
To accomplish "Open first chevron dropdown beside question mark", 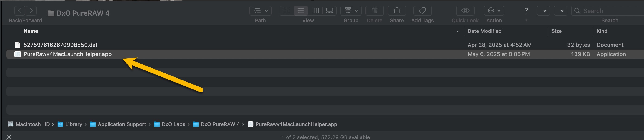I will pos(544,11).
